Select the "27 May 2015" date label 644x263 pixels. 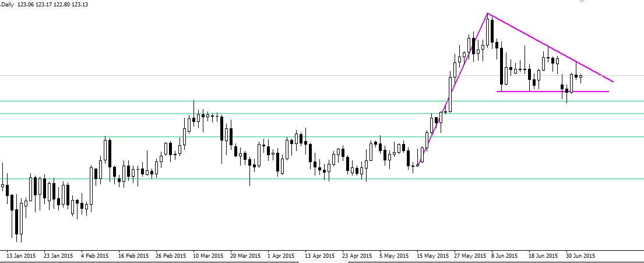click(469, 255)
